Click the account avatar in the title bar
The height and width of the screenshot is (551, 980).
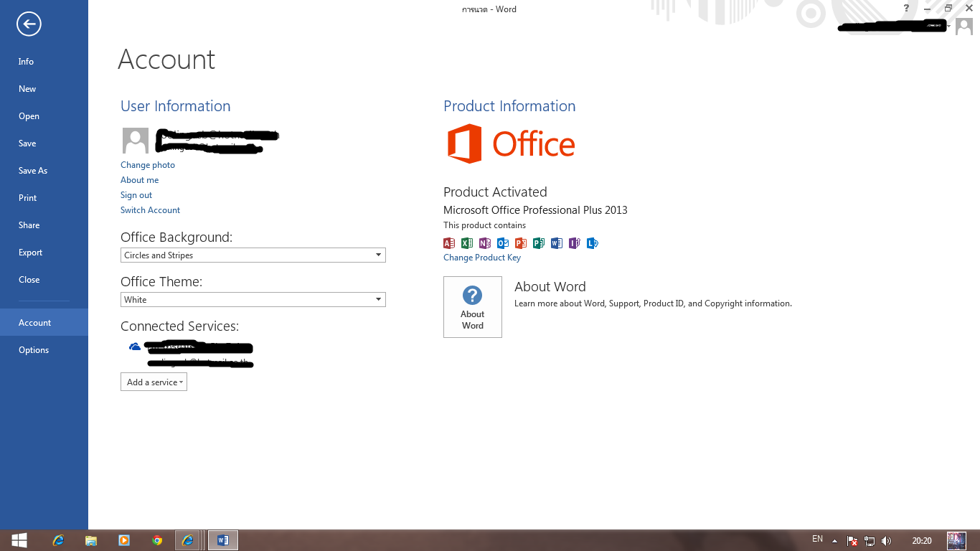[964, 27]
